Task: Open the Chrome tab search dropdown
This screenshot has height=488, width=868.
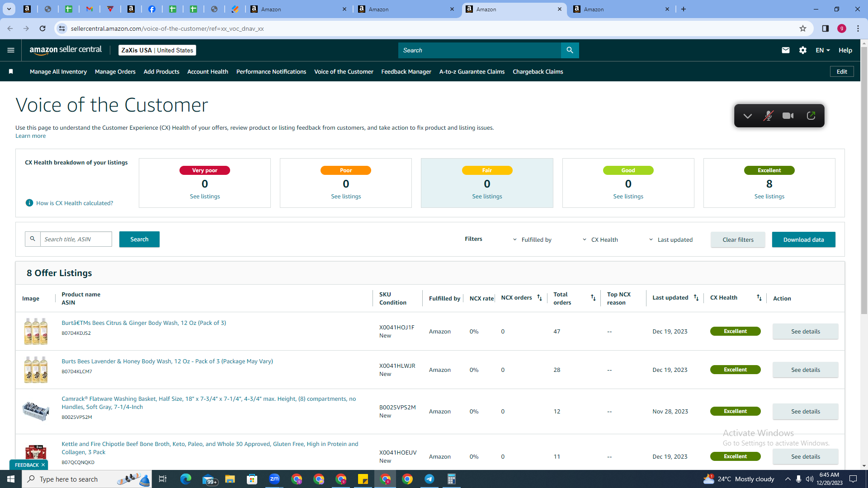Action: pyautogui.click(x=9, y=9)
